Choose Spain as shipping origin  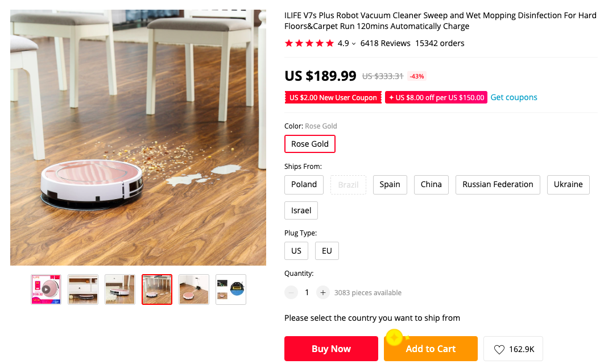pos(390,184)
